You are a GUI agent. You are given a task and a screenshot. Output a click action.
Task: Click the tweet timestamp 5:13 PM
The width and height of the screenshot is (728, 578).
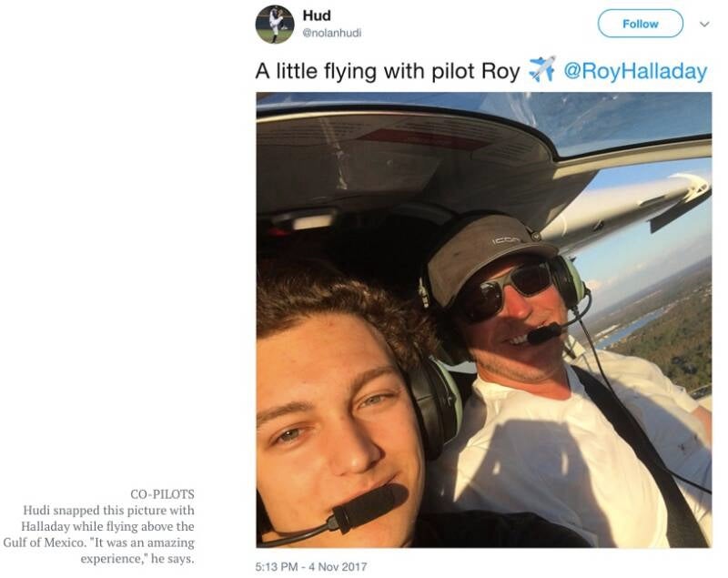pos(277,567)
